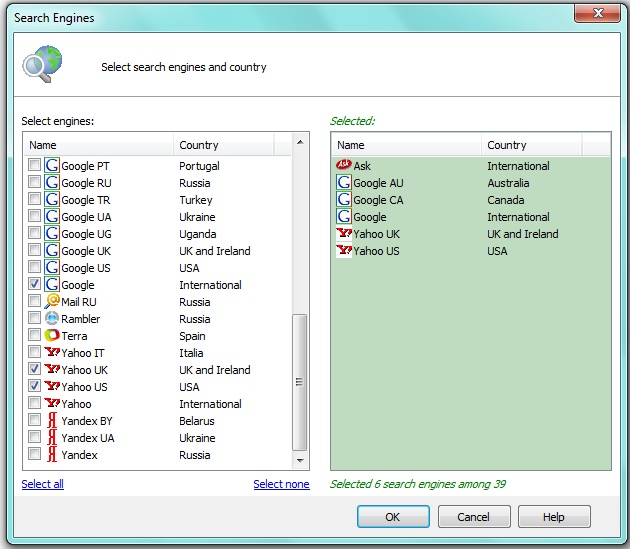The height and width of the screenshot is (549, 635).
Task: Click the Google US engine icon
Action: coord(52,267)
